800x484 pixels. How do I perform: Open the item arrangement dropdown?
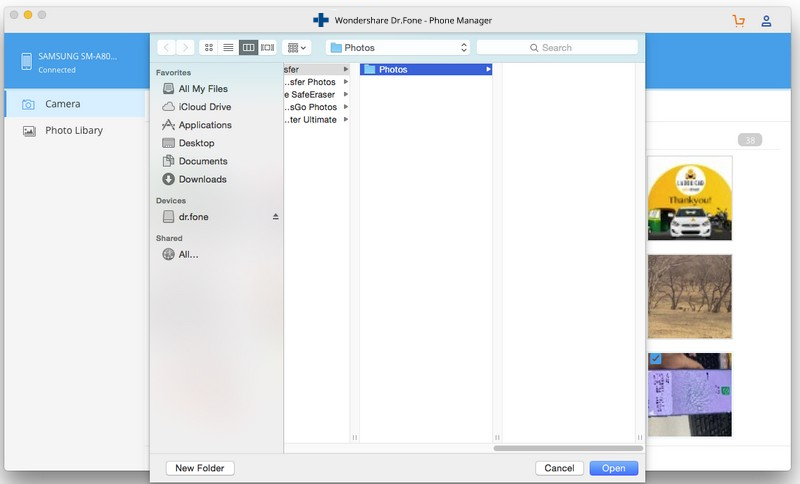[x=296, y=47]
